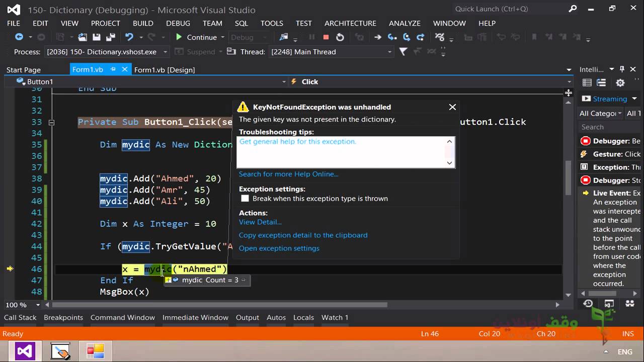Click the Step Over icon
This screenshot has height=362, width=644.
pos(407,37)
